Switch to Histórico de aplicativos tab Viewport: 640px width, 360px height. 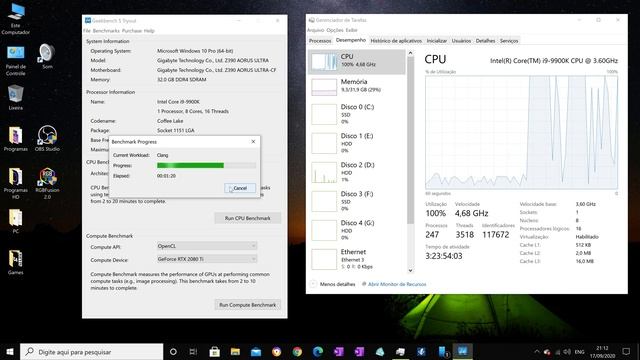tap(396, 41)
